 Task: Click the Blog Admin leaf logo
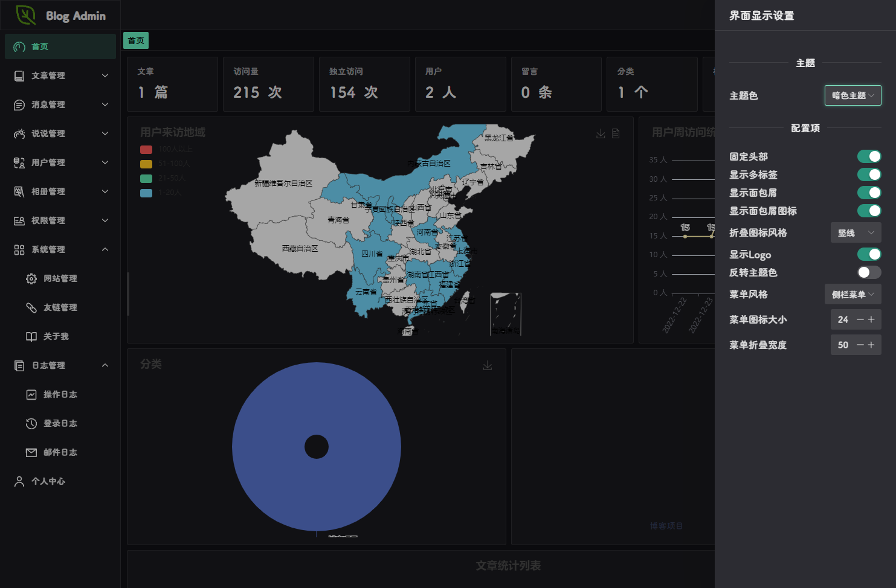25,15
